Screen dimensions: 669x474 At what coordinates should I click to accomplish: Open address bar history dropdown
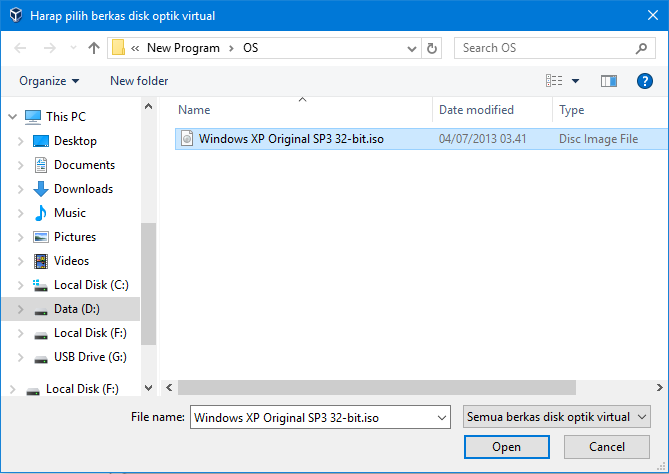click(x=412, y=48)
